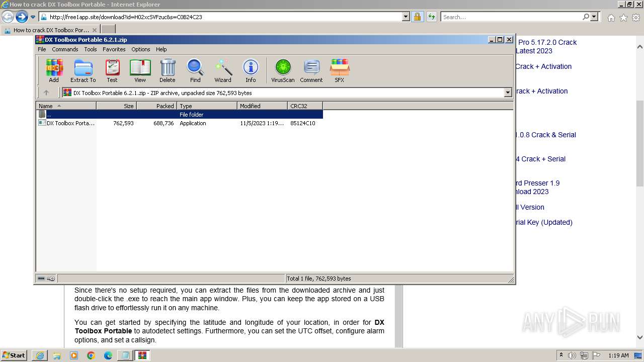
Task: Click Internet Explorer back button
Action: [8, 17]
